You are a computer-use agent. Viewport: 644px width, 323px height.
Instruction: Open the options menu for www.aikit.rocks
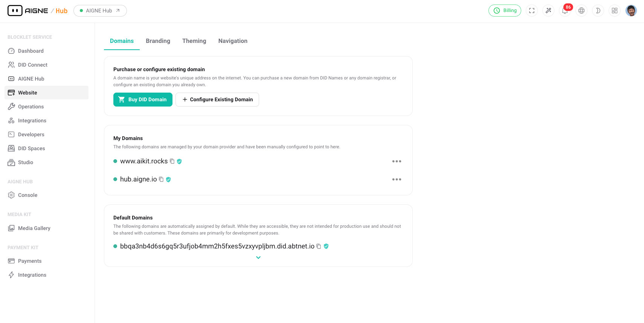click(x=397, y=161)
